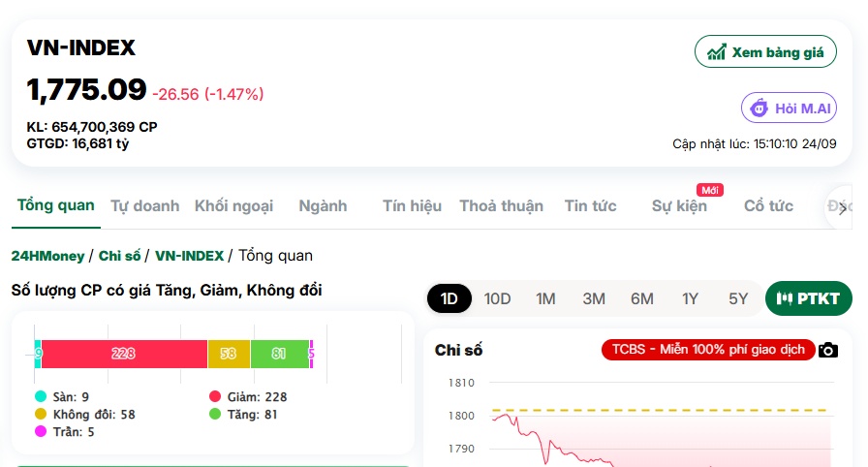Screen dimensions: 868x467
Task: Click the Cập nhật lúc timestamp text
Action: click(755, 143)
